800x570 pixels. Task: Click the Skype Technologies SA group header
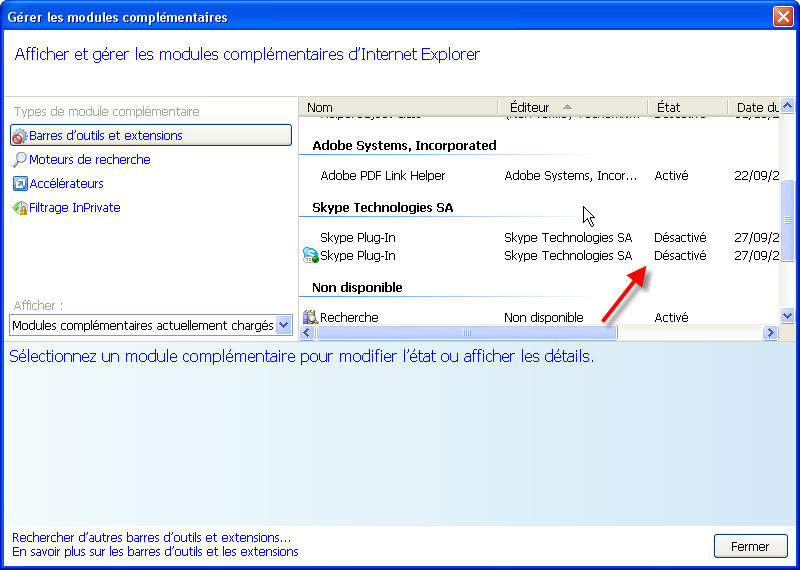coord(383,208)
